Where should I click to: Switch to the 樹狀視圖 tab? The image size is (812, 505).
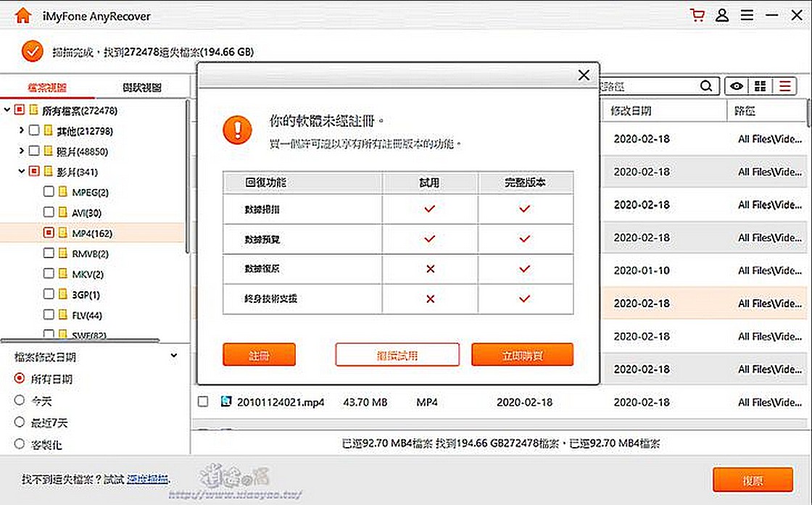(x=142, y=88)
